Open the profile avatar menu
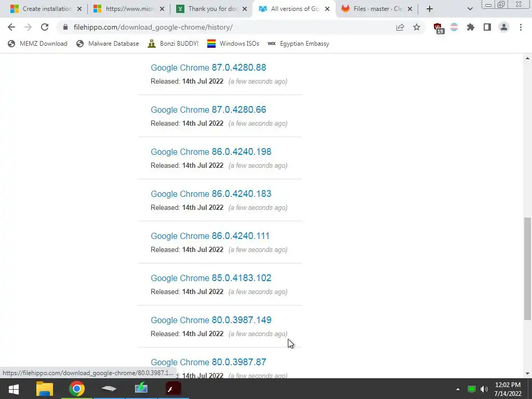The width and height of the screenshot is (532, 399). (x=504, y=27)
